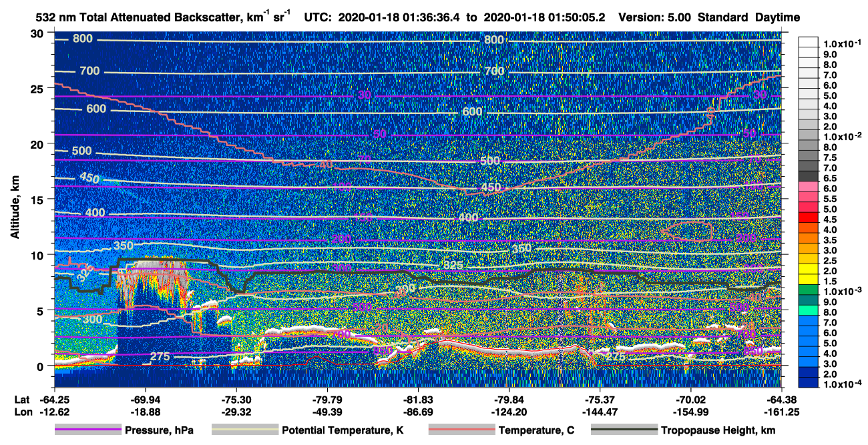Image resolution: width=868 pixels, height=445 pixels.
Task: Click the 'Lon' row label
Action: 22,412
